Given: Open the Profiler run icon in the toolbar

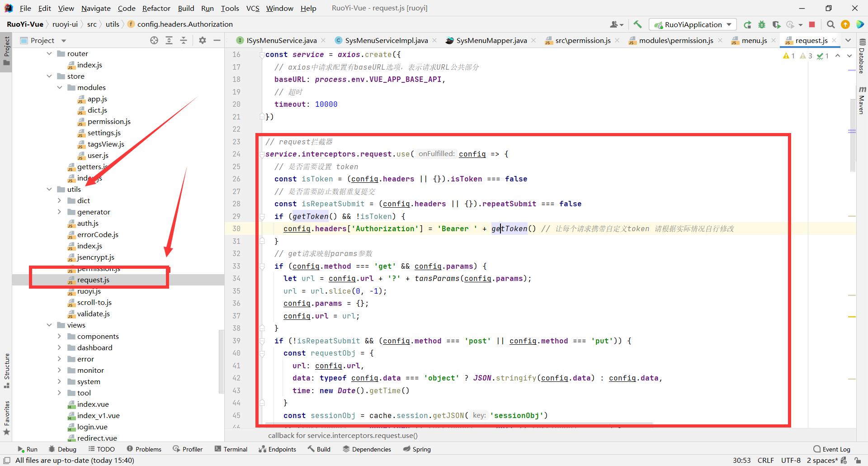Looking at the screenshot, I should [x=790, y=24].
